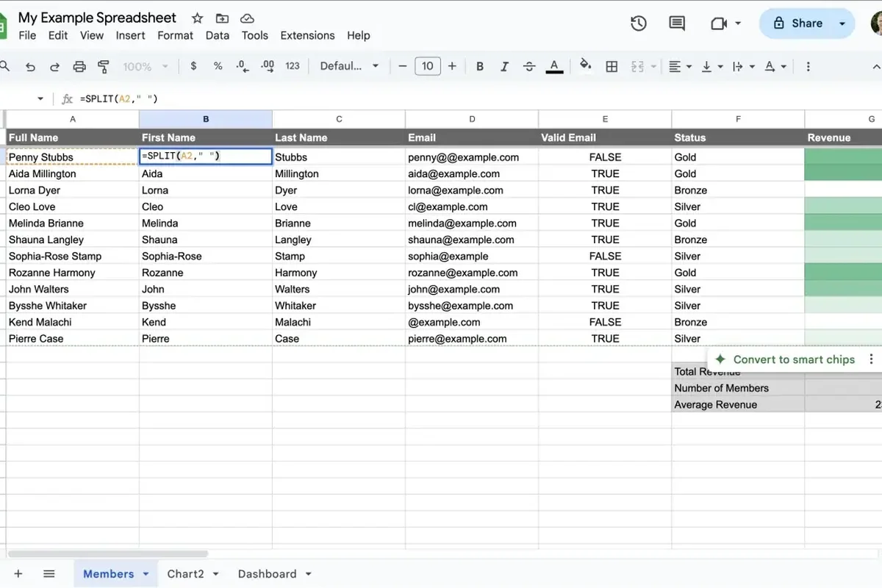The width and height of the screenshot is (882, 588).
Task: Apply percent format
Action: (x=218, y=66)
